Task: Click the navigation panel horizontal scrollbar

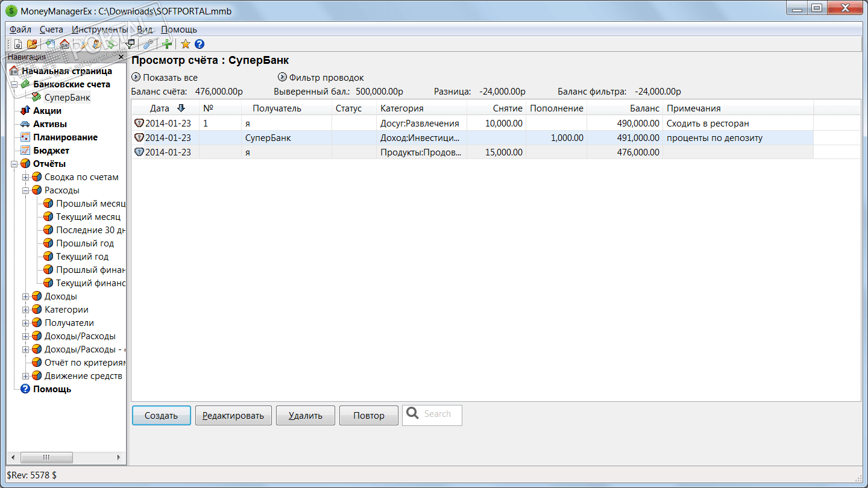Action: click(x=66, y=457)
